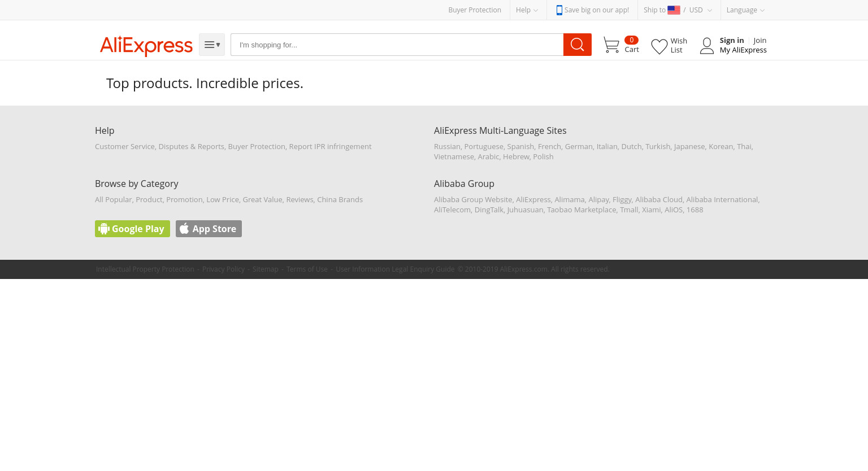
Task: Open Report IPR infringement link
Action: coord(330,146)
